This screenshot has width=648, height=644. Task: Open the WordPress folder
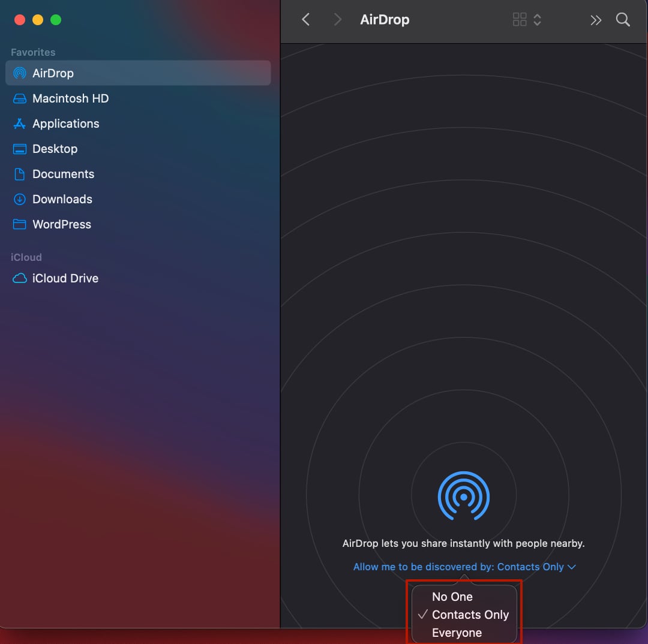tap(62, 224)
